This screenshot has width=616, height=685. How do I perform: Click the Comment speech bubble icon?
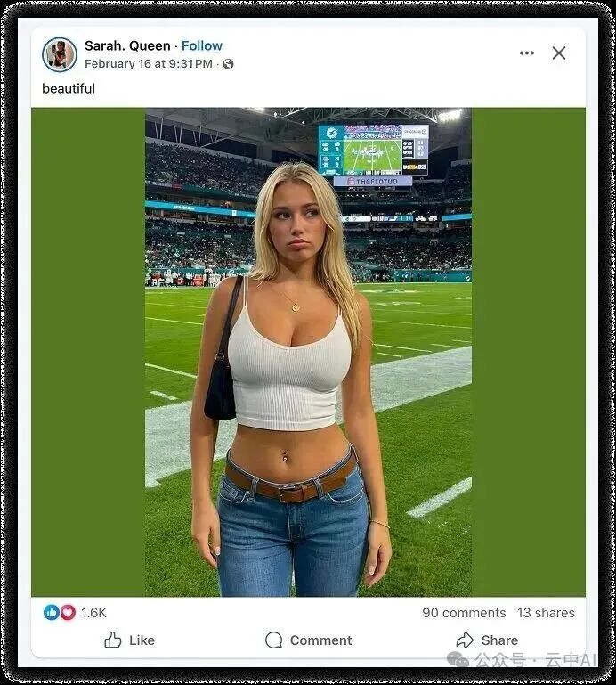tap(274, 640)
